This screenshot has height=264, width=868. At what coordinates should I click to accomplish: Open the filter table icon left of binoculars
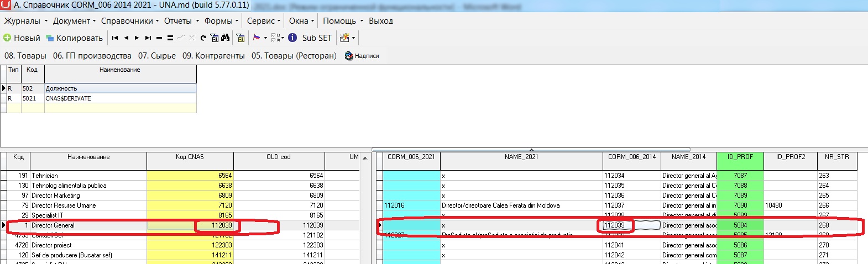click(x=214, y=38)
